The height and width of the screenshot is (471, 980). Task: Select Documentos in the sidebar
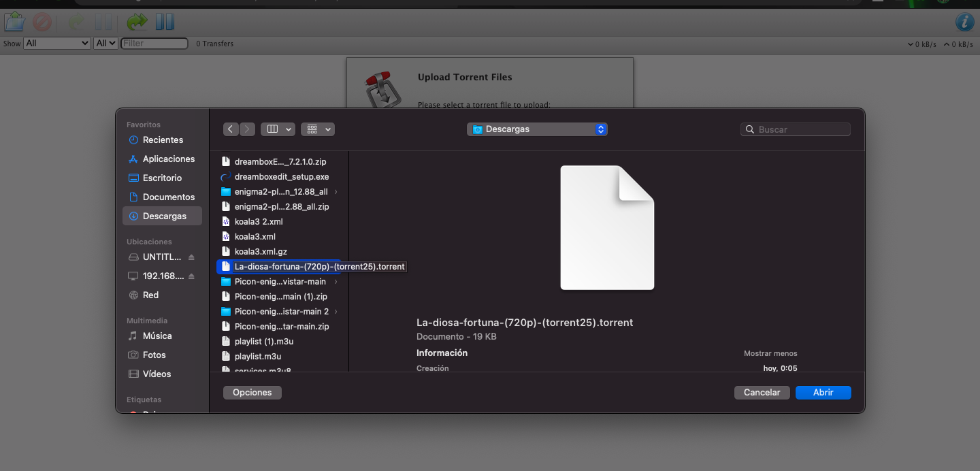click(168, 197)
